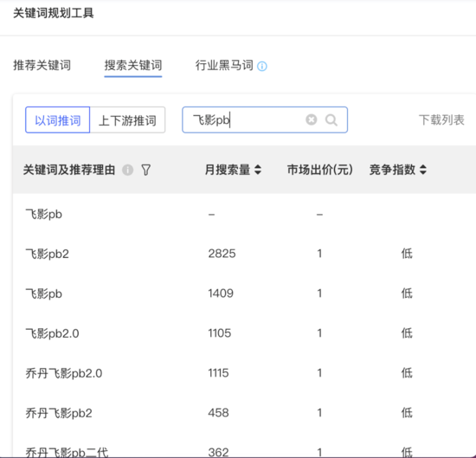Open the 行业黑马词 tab
Image resolution: width=476 pixels, height=458 pixels.
(x=224, y=65)
